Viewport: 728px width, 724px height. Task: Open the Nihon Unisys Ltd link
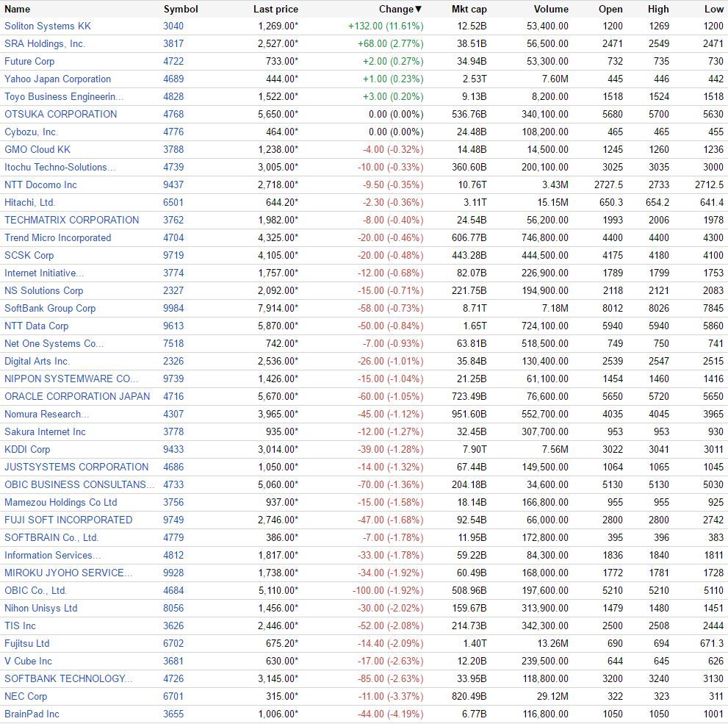(x=41, y=609)
